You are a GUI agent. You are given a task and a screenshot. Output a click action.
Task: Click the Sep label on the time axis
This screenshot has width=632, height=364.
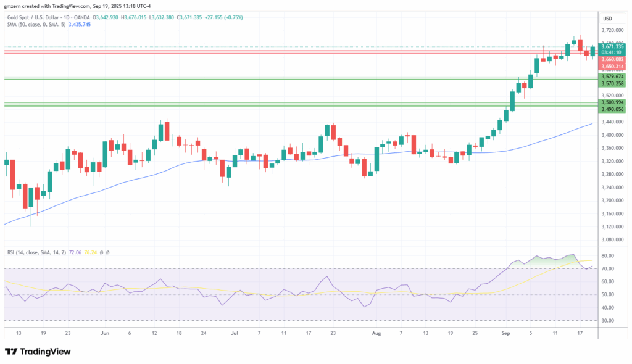tap(505, 333)
